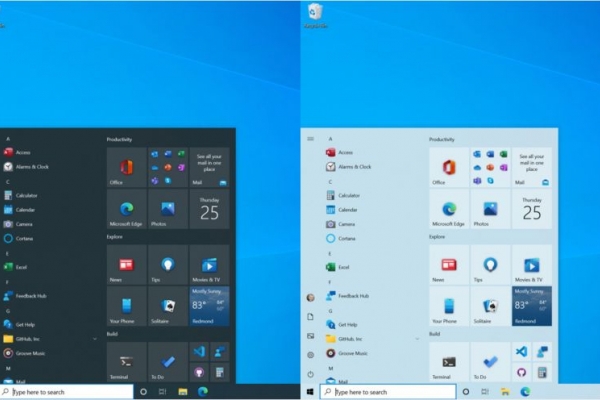Open the Photos tile in the light Start menu

coord(491,209)
